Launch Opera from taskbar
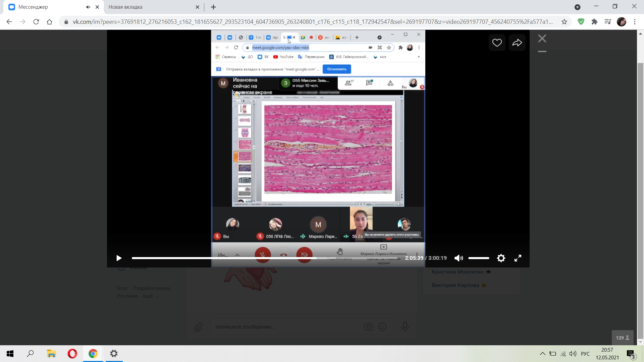The width and height of the screenshot is (644, 362). [x=72, y=354]
